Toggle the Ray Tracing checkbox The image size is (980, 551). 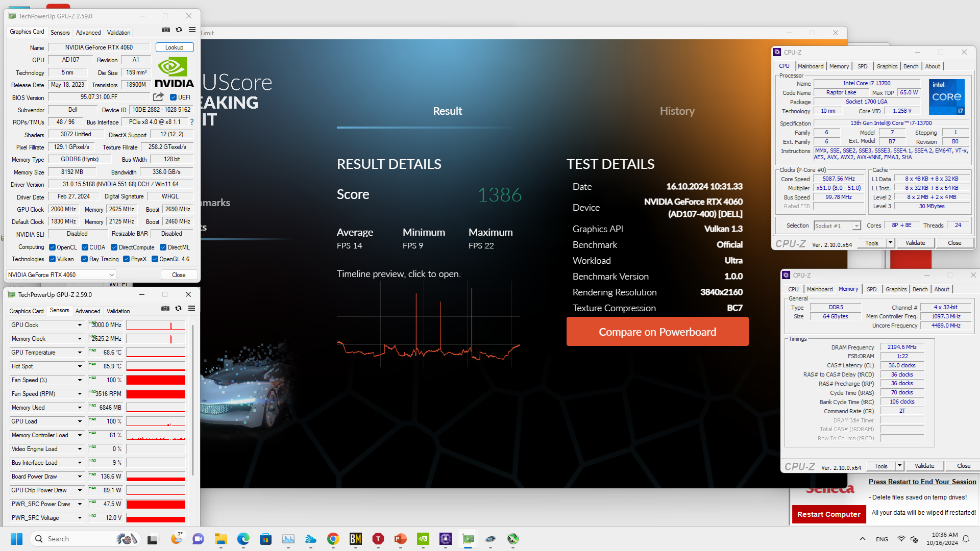click(85, 259)
